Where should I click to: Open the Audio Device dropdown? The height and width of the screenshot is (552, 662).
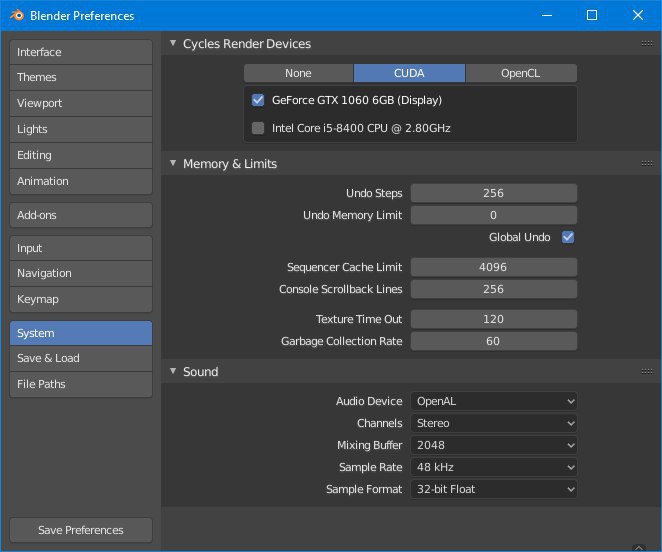(494, 401)
